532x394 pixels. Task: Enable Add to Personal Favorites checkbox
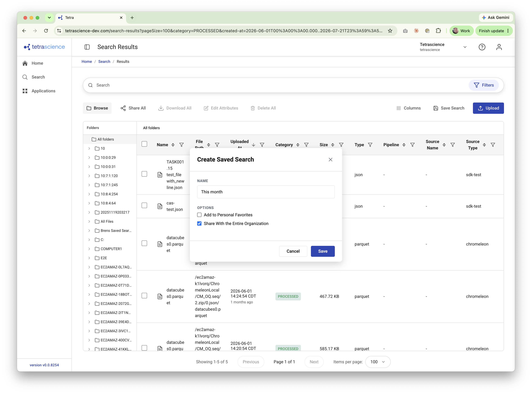coord(199,215)
